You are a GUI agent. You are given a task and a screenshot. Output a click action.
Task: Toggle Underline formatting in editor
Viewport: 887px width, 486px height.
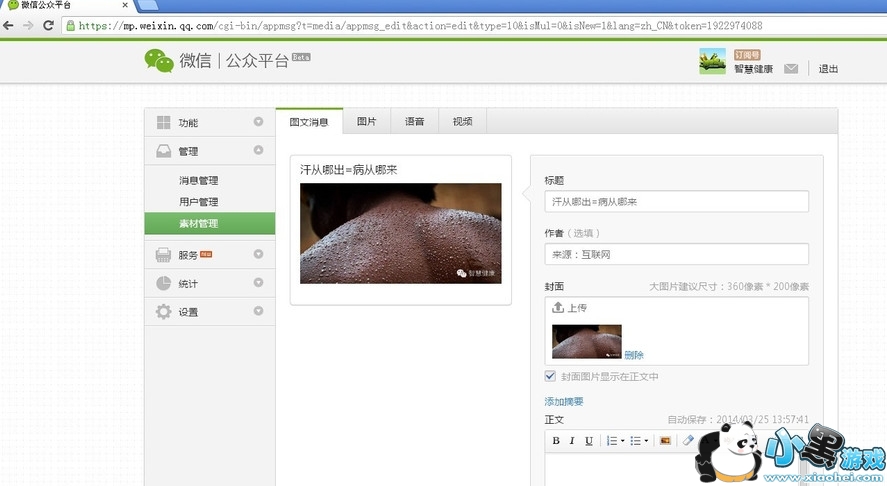click(589, 441)
